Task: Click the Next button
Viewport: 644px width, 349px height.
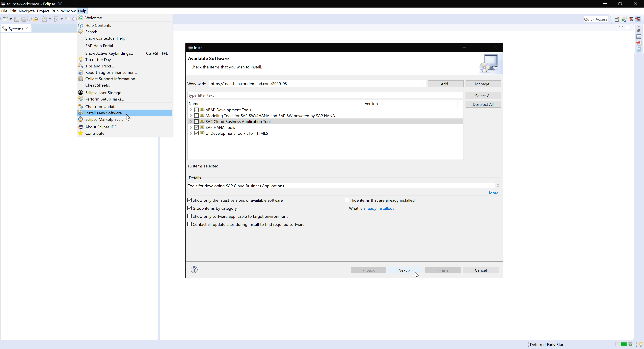Action: point(404,270)
